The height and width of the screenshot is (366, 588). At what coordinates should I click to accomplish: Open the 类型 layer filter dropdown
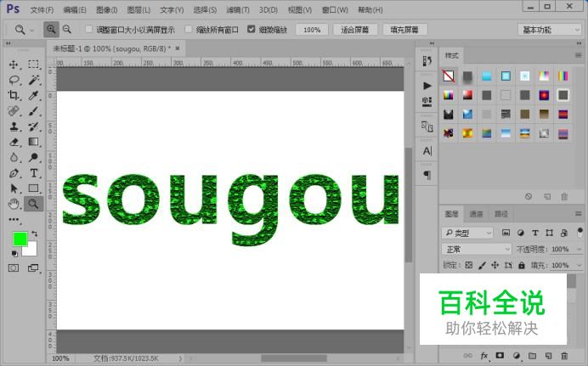467,233
